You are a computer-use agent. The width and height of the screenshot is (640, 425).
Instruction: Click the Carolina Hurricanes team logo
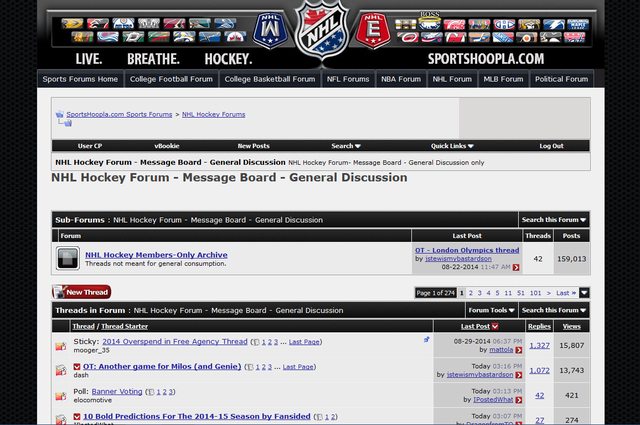408,37
